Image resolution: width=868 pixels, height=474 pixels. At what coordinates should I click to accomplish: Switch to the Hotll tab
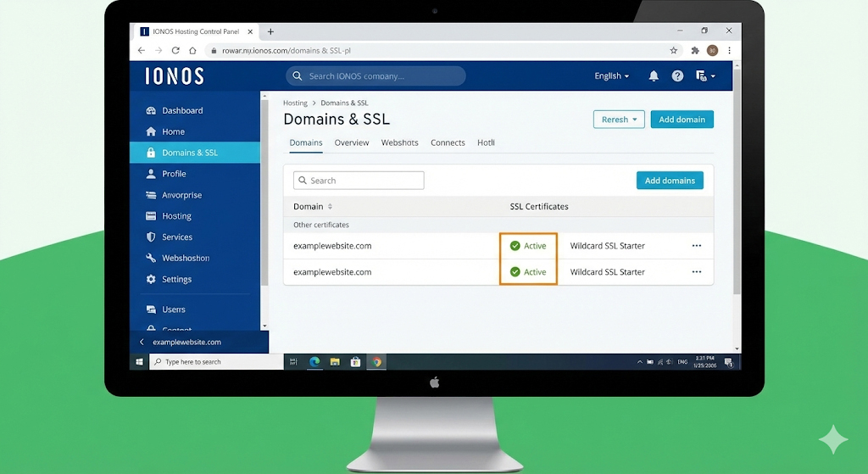486,142
